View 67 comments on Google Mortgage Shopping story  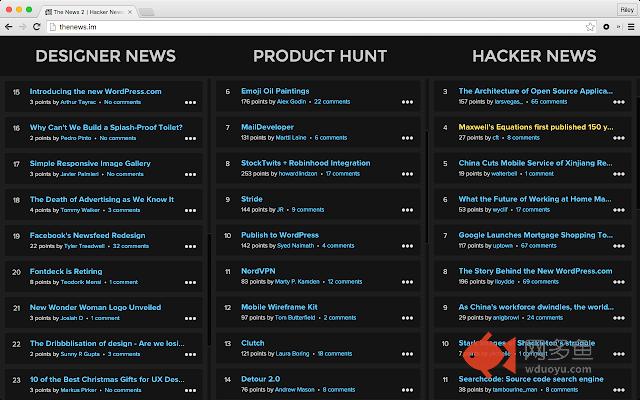pos(538,246)
